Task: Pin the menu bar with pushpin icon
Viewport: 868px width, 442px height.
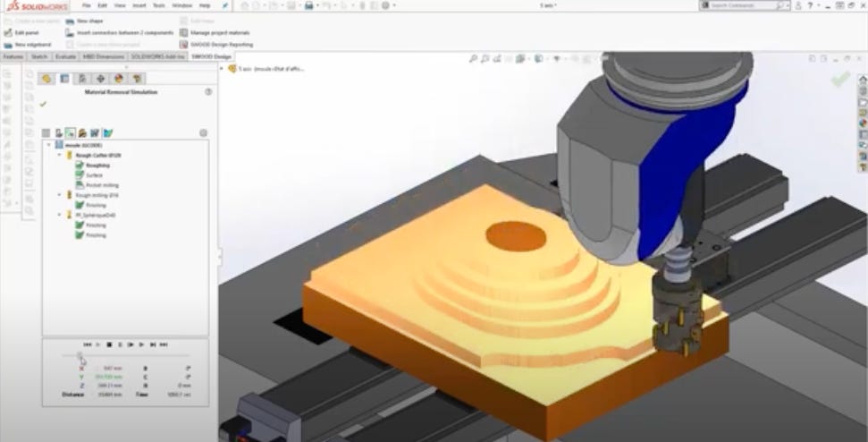Action: [224, 5]
